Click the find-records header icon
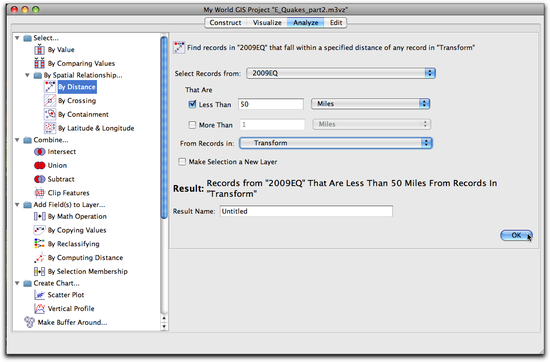550x362 pixels. (179, 47)
